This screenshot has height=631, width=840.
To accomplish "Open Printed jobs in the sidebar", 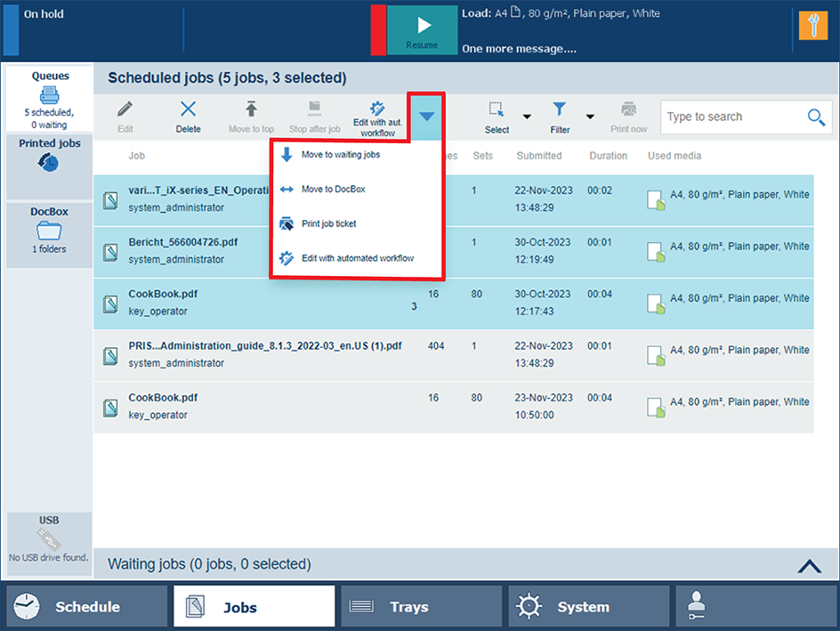I will 50,163.
